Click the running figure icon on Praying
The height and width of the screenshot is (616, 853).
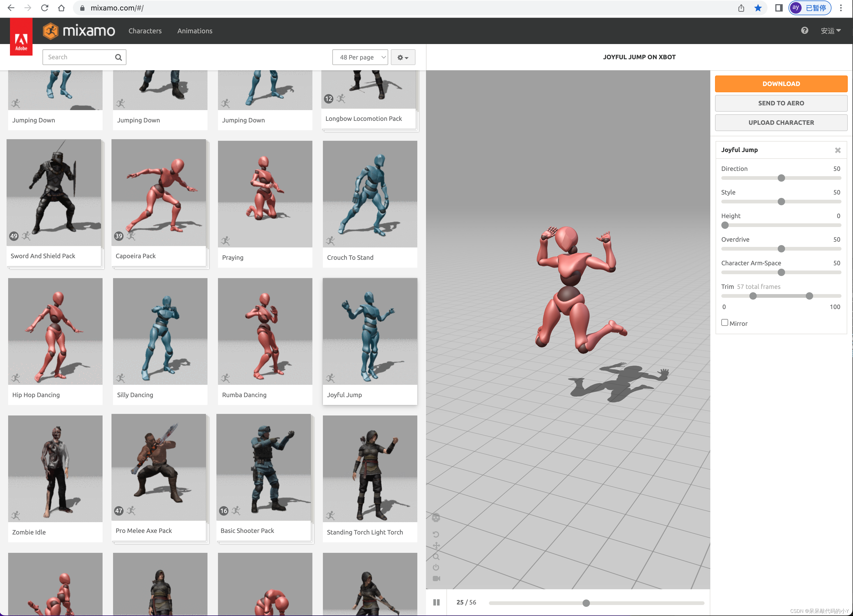pyautogui.click(x=226, y=241)
